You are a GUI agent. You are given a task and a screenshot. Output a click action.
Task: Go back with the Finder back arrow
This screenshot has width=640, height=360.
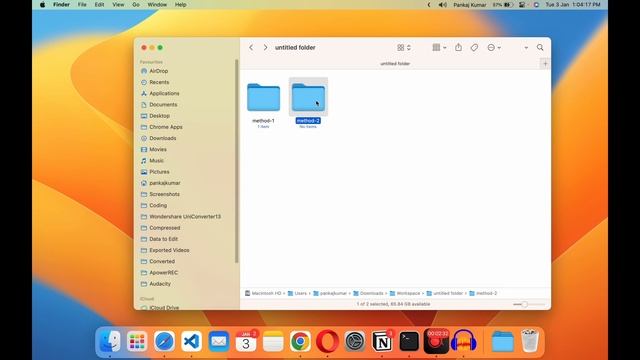[x=251, y=48]
